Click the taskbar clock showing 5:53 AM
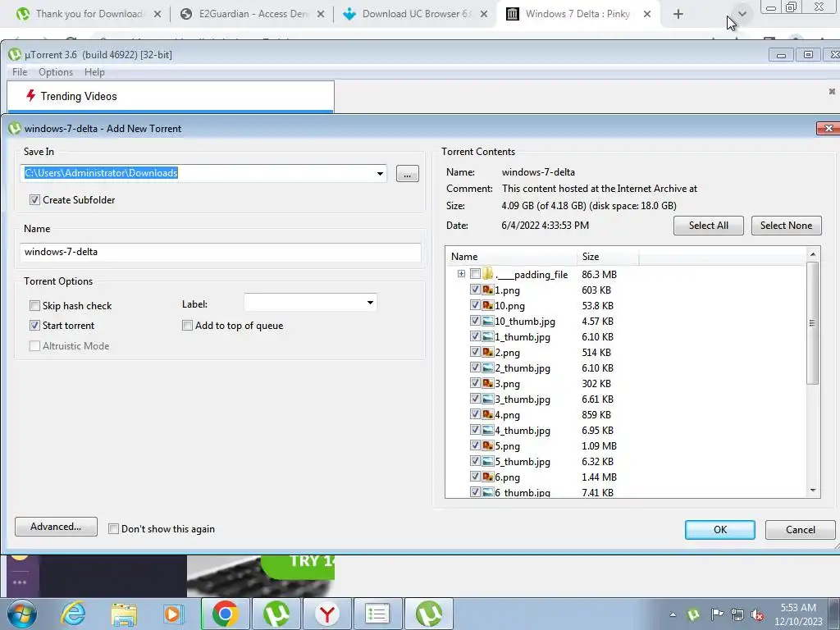The image size is (840, 630). pos(797,614)
